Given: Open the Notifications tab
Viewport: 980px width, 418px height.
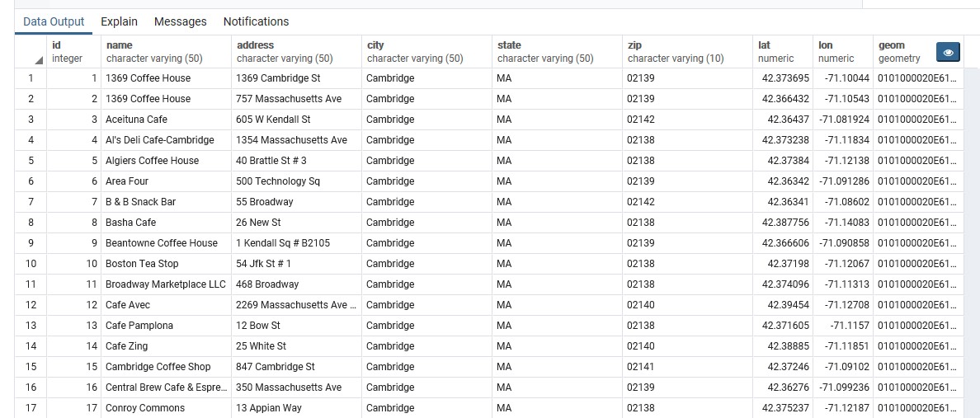Looking at the screenshot, I should pos(257,21).
